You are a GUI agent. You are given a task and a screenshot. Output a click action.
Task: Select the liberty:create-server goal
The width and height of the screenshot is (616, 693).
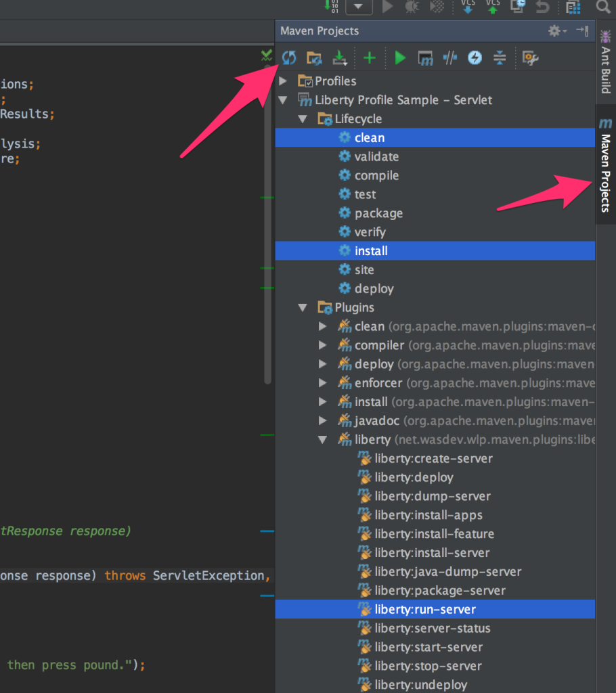(433, 458)
